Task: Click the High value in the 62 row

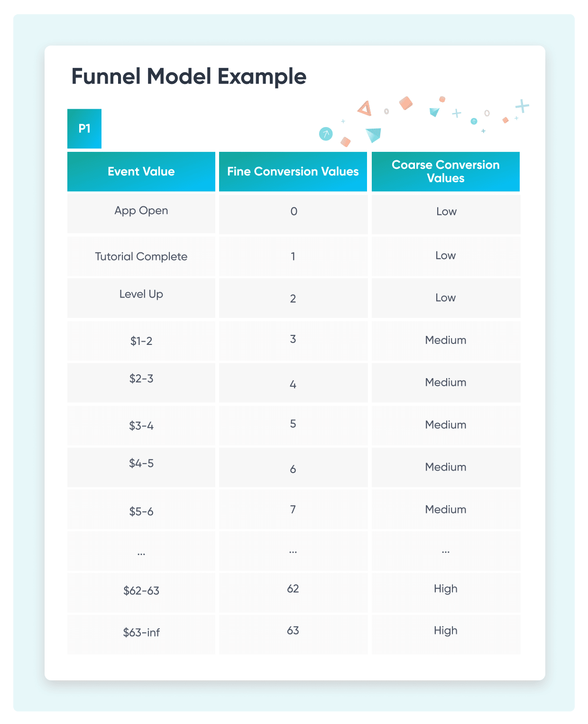Action: (446, 589)
